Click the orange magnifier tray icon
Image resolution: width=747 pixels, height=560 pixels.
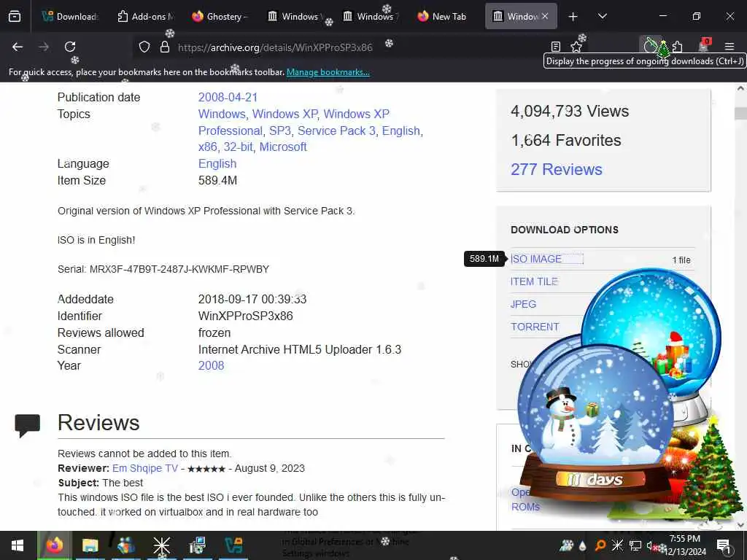pyautogui.click(x=600, y=545)
